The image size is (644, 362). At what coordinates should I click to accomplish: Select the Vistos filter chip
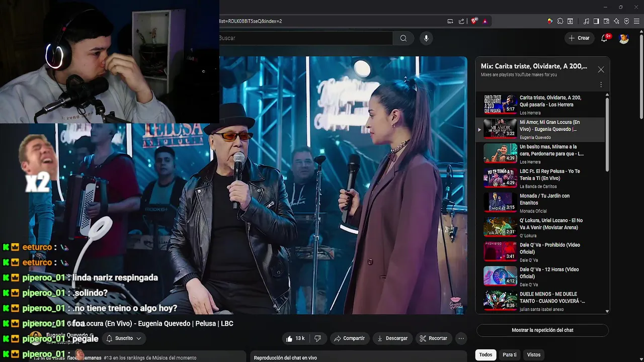(x=534, y=355)
